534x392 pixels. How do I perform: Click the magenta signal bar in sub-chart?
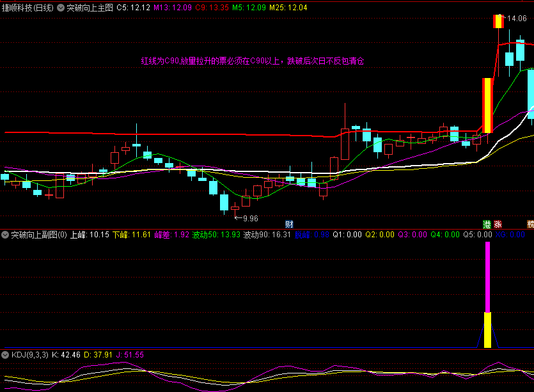488,277
